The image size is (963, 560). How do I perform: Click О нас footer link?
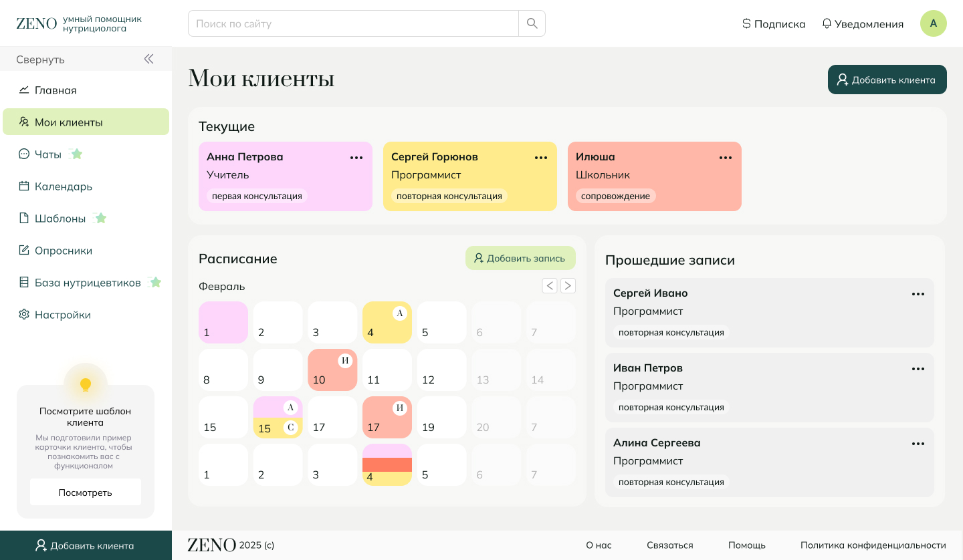pos(599,545)
